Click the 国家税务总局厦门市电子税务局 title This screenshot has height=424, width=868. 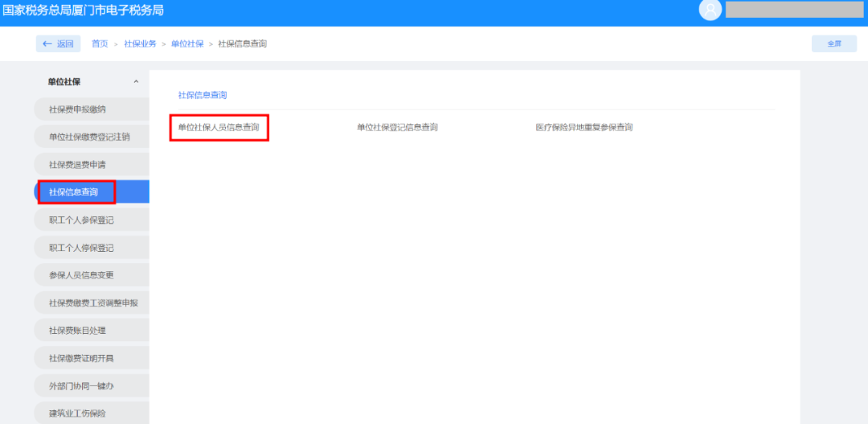[x=83, y=10]
